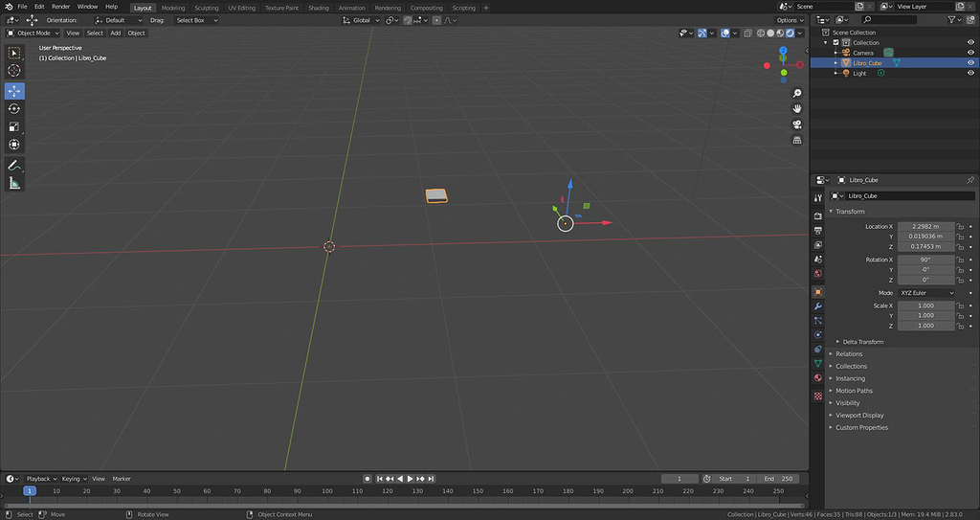The height and width of the screenshot is (520, 980).
Task: Open the Render menu
Action: click(60, 7)
